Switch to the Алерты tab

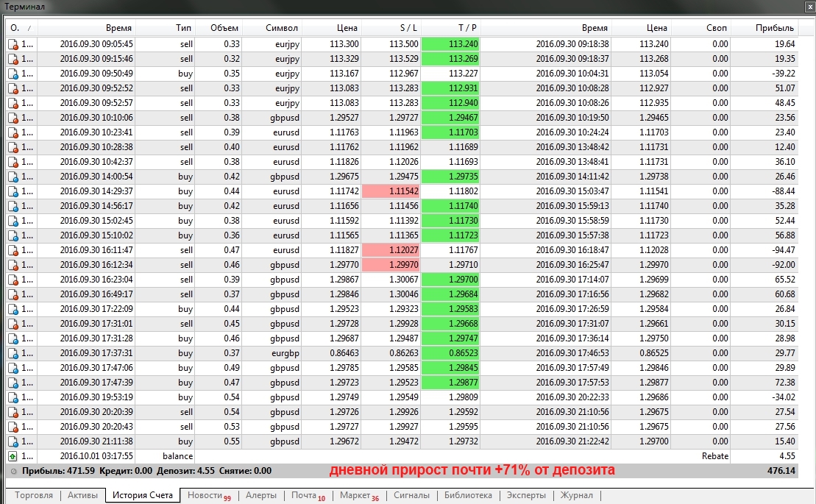pyautogui.click(x=261, y=495)
